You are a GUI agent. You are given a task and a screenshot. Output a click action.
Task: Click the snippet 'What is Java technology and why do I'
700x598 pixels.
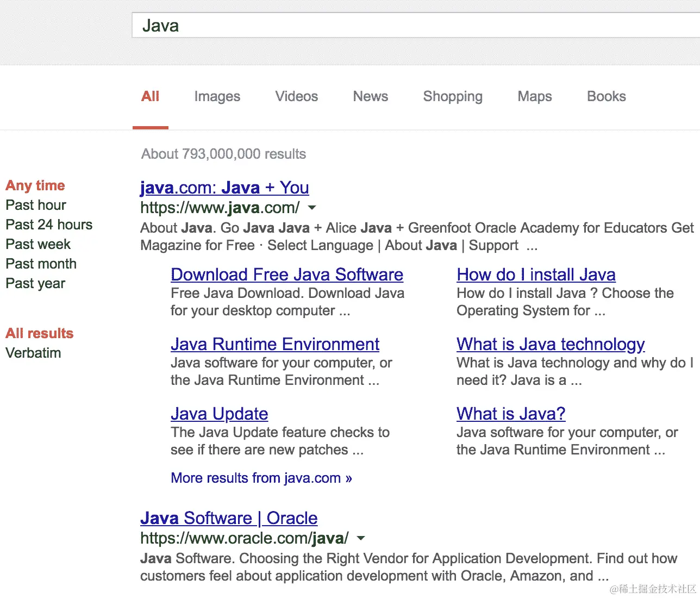click(x=575, y=363)
